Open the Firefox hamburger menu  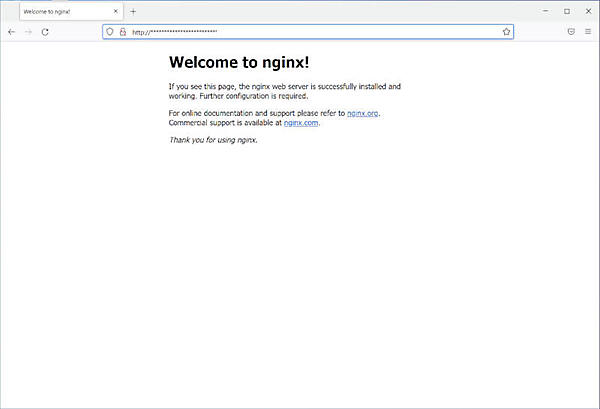[x=588, y=32]
